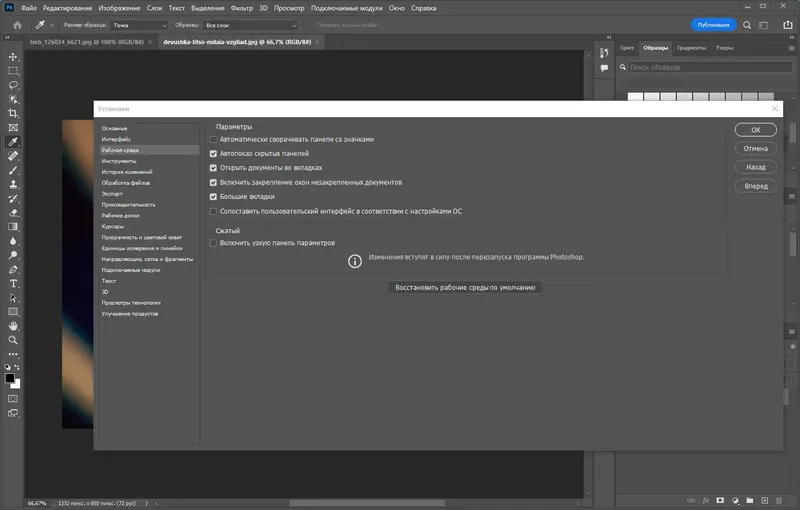Viewport: 800px width, 510px height.
Task: Select the Horizontal Type tool
Action: (x=13, y=284)
